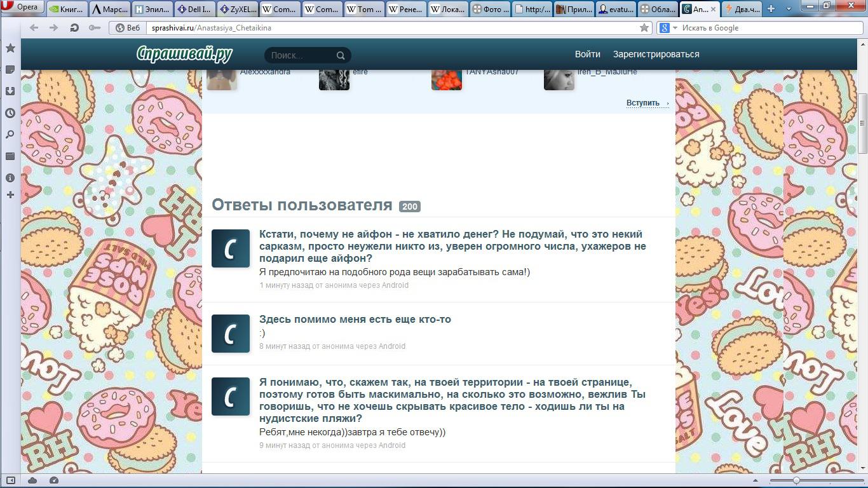Bookmark this page with address bar star
The height and width of the screenshot is (488, 868).
coord(644,28)
